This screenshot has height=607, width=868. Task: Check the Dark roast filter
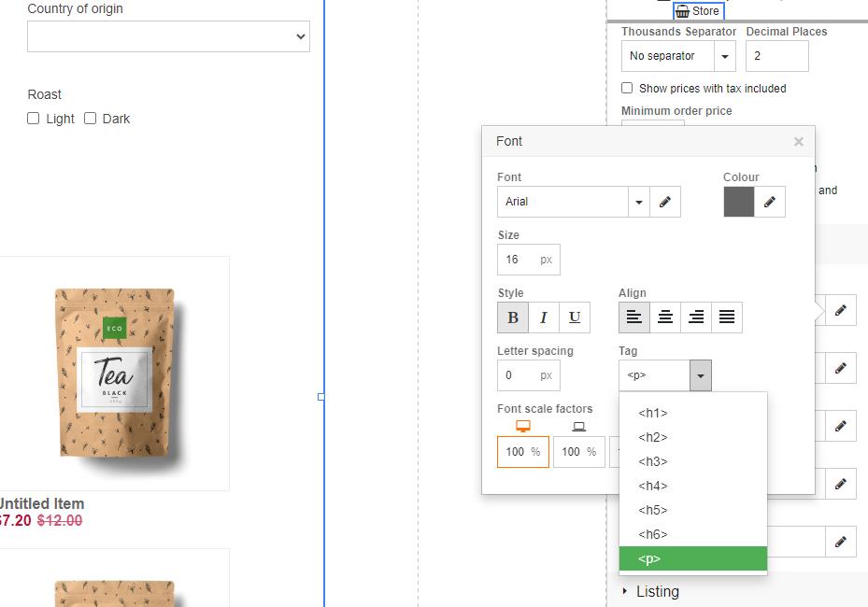(90, 119)
